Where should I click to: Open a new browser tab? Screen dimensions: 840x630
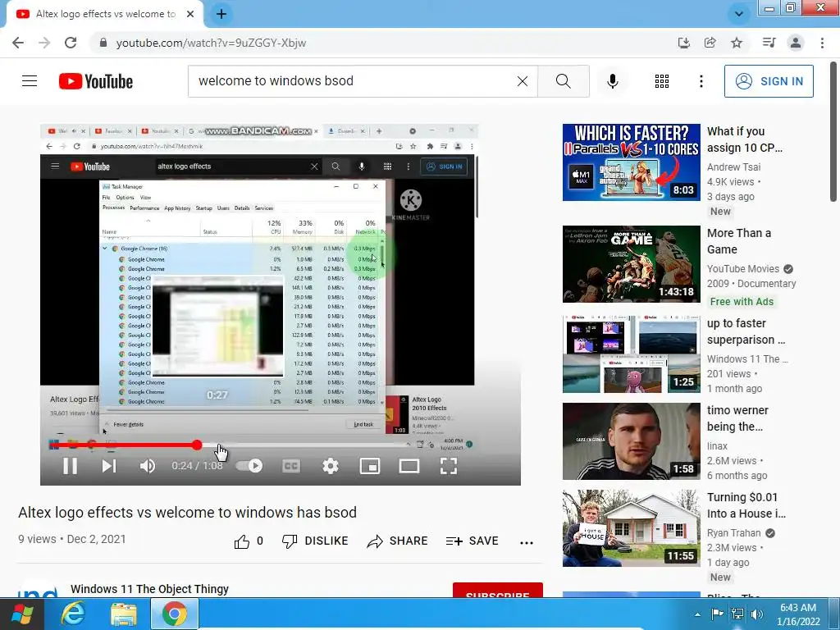[221, 14]
